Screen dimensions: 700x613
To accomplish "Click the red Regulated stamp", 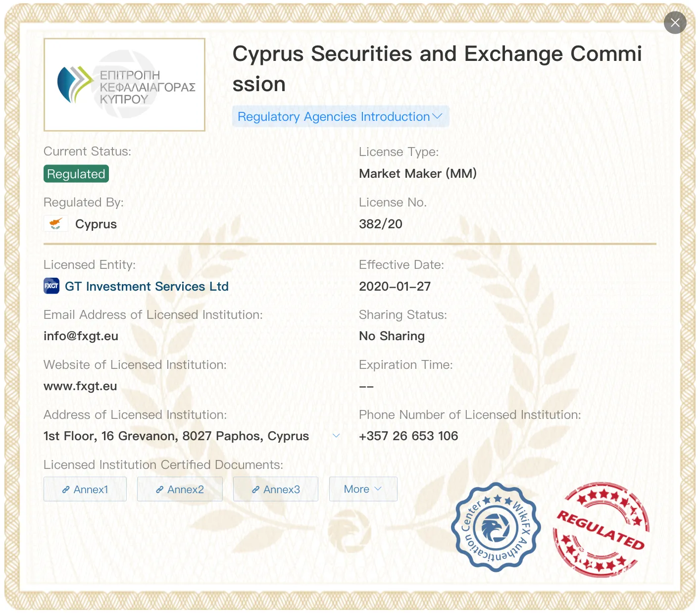I will (601, 529).
